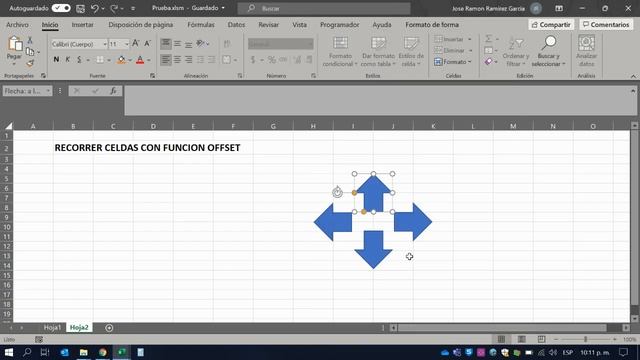Open the name box dropdown arrow
Viewport: 640px width, 360px height.
48,91
